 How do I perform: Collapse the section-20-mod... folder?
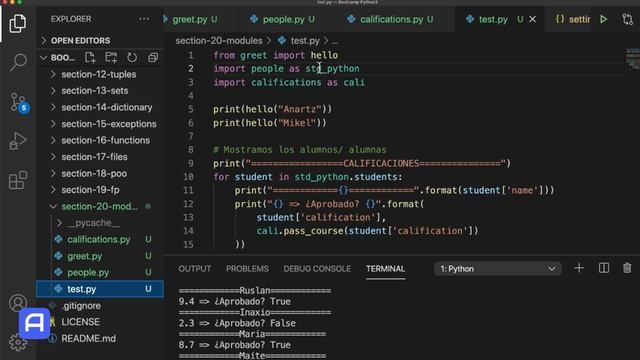tap(100, 207)
